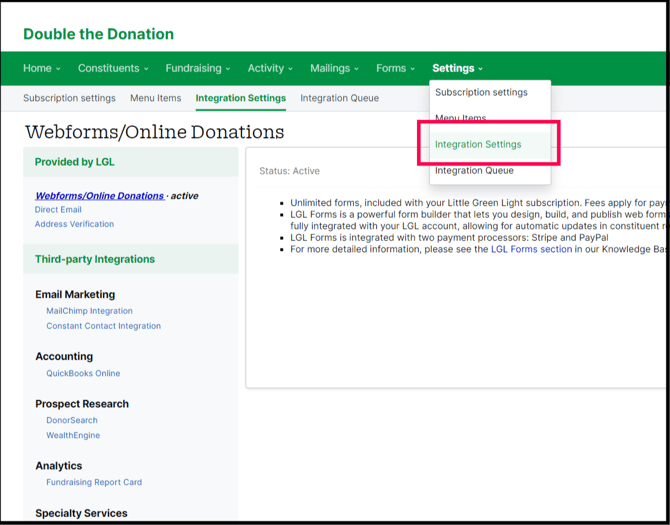Select QuickBooks Online under Accounting
670x525 pixels.
coord(83,373)
